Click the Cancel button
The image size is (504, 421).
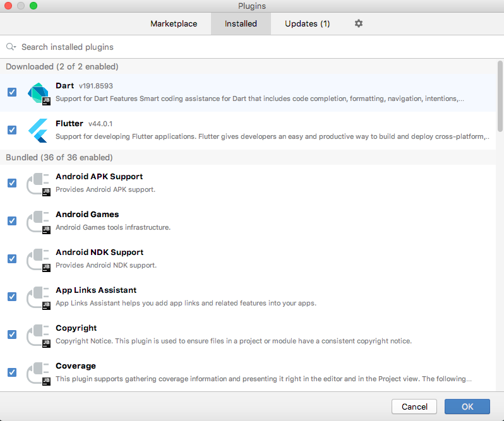coord(414,406)
